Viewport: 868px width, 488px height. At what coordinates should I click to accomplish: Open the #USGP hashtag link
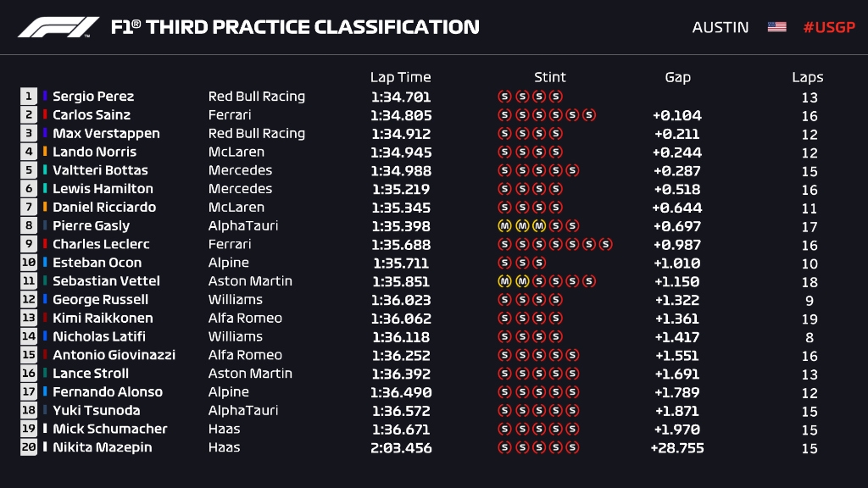(x=829, y=27)
